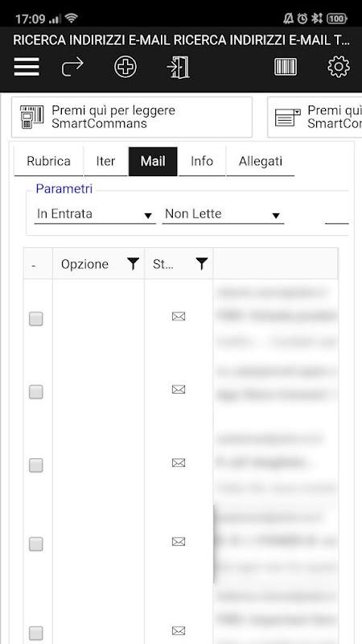Select the Info tab

click(202, 162)
